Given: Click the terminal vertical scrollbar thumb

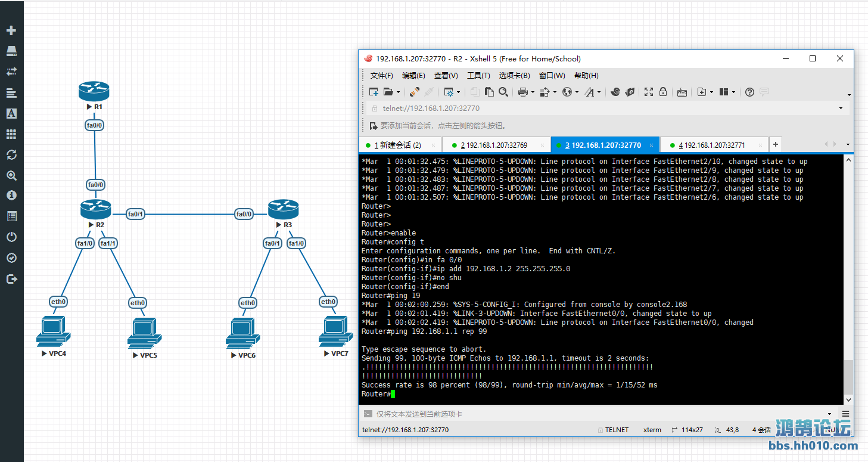Looking at the screenshot, I should coord(848,377).
